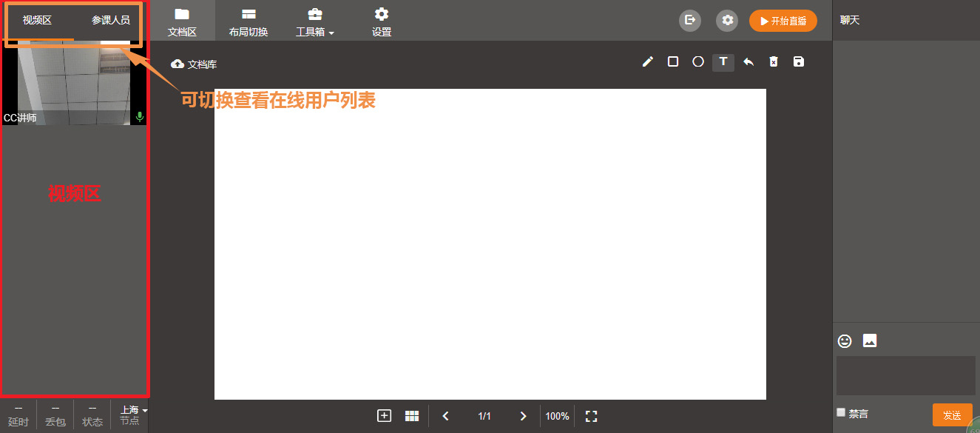Save whiteboard with floppy disk icon
980x433 pixels.
[799, 62]
